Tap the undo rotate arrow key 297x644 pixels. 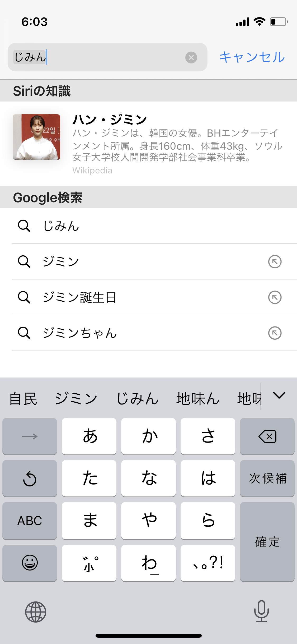[30, 478]
